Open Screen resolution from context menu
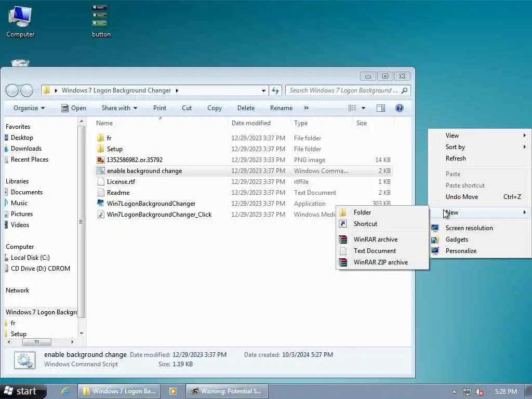Viewport: 532px width, 399px height. point(480,228)
